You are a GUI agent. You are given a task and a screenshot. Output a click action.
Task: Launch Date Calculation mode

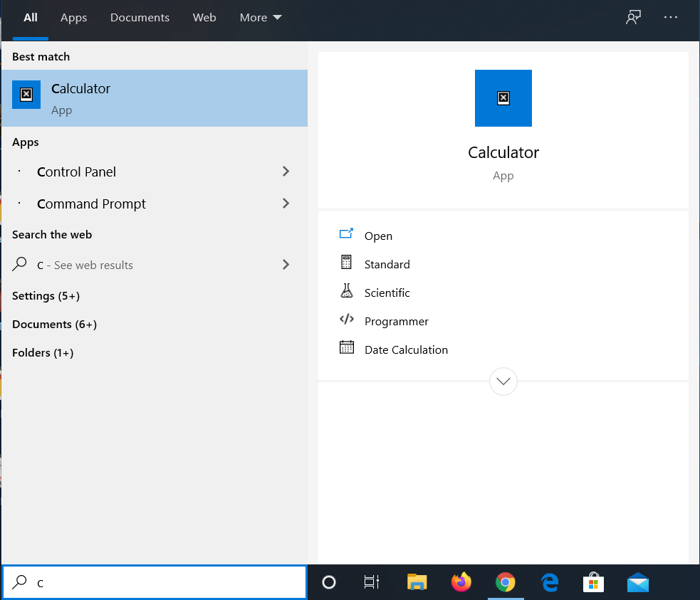(406, 349)
